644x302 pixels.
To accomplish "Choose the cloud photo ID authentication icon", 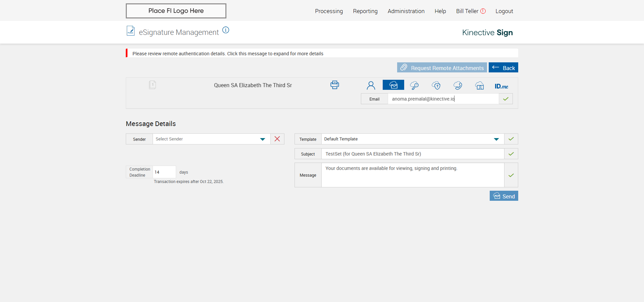I will tap(479, 85).
